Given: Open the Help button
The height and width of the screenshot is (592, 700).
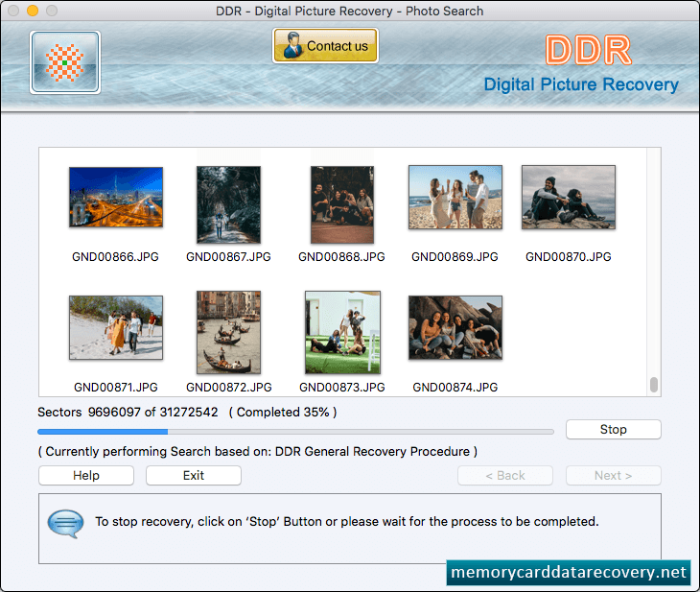Looking at the screenshot, I should 86,475.
